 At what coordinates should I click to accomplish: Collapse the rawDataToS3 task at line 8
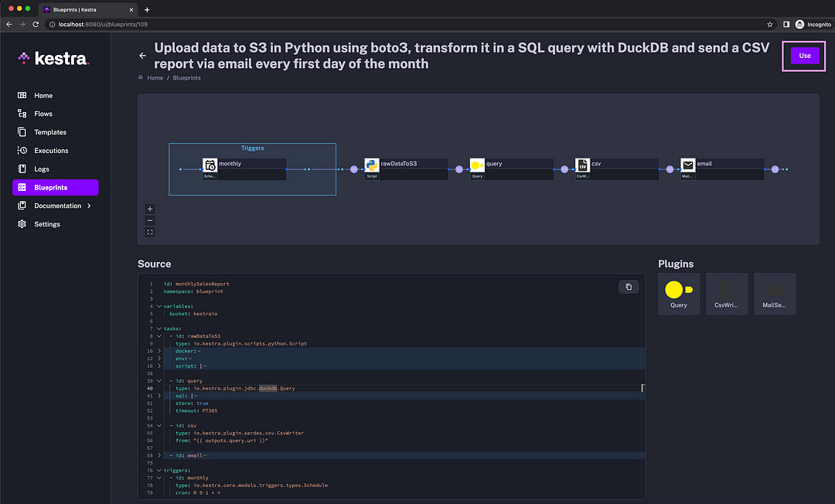(x=158, y=335)
